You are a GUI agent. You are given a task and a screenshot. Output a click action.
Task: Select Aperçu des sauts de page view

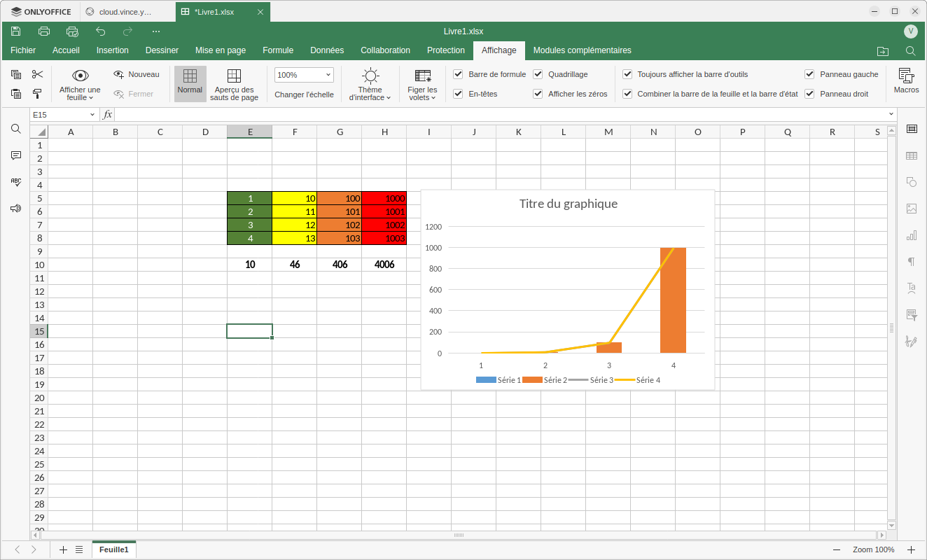click(234, 85)
